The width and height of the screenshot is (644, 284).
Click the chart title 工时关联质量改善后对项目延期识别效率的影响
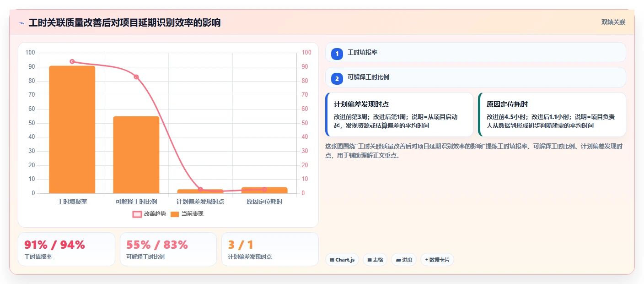(124, 22)
